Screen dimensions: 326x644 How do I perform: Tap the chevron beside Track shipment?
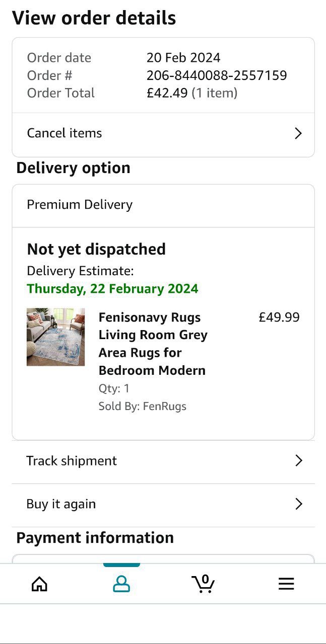point(299,461)
